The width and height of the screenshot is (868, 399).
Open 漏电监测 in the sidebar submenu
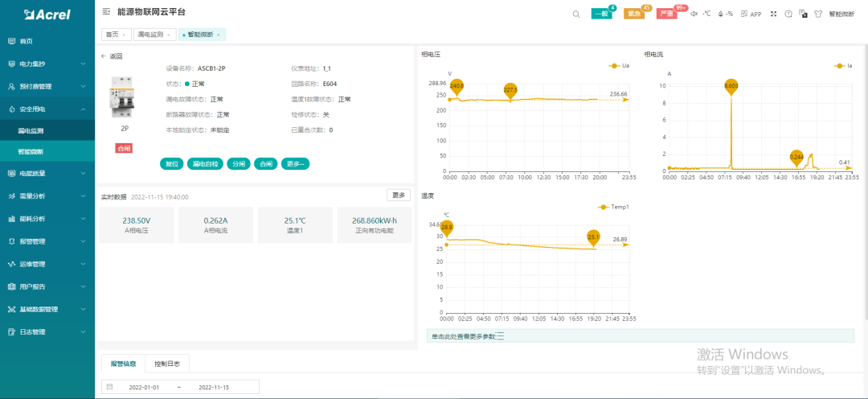click(x=47, y=131)
